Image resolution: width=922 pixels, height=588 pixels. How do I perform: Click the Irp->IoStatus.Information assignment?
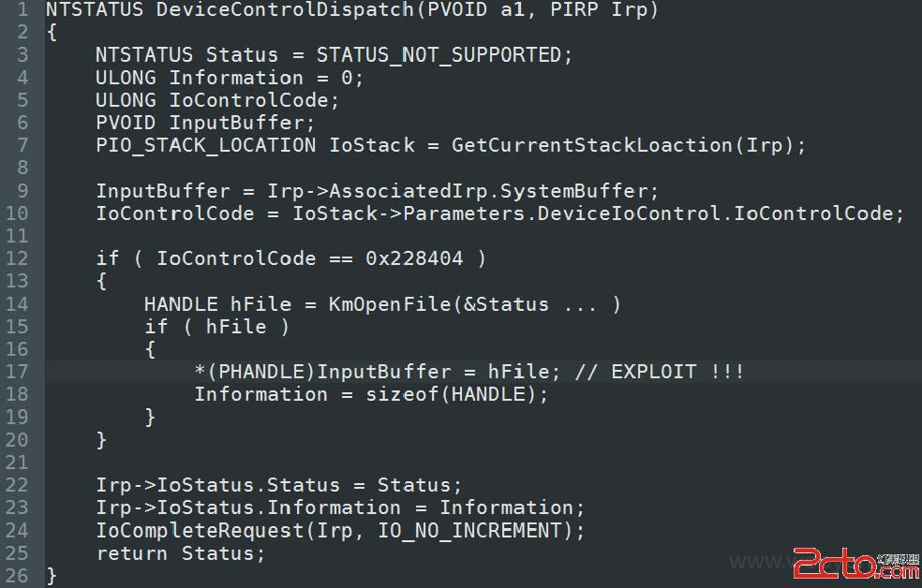point(339,507)
